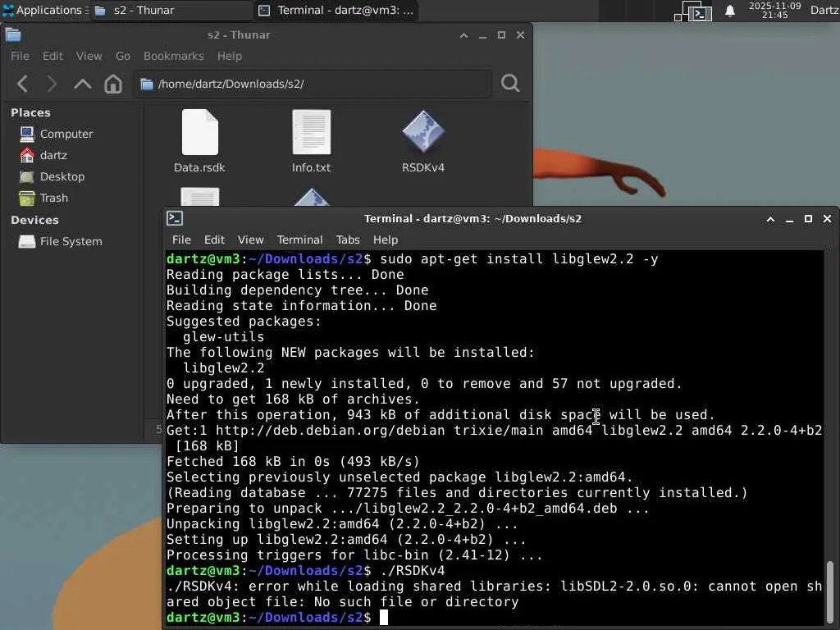Select the RSDKv4 executable icon
Image resolution: width=840 pixels, height=630 pixels.
point(422,132)
